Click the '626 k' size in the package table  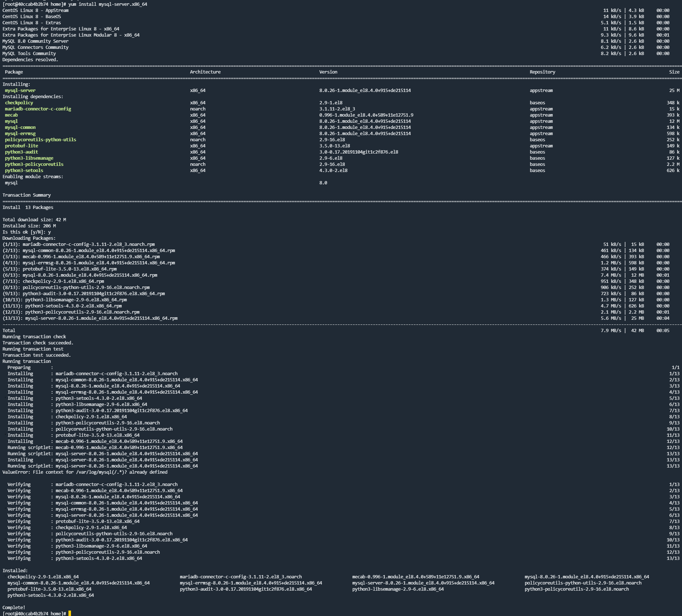[673, 171]
